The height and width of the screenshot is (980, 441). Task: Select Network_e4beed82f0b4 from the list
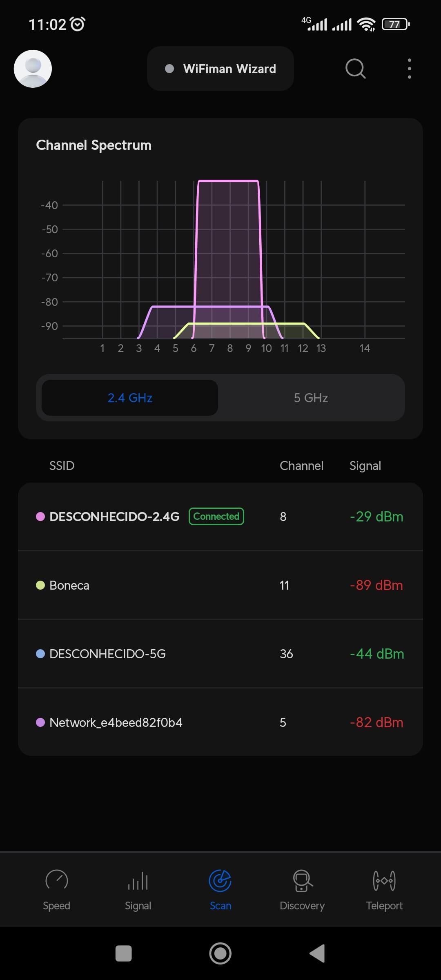click(220, 722)
